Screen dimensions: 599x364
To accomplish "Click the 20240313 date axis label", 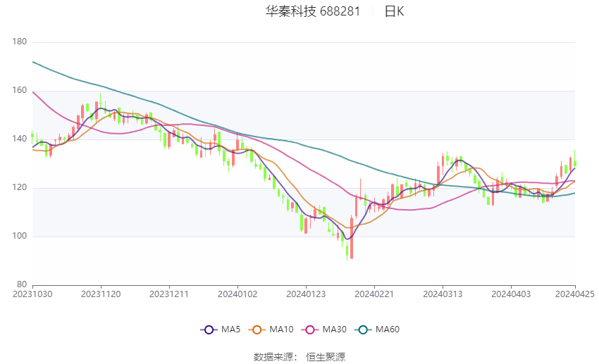I will click(443, 294).
